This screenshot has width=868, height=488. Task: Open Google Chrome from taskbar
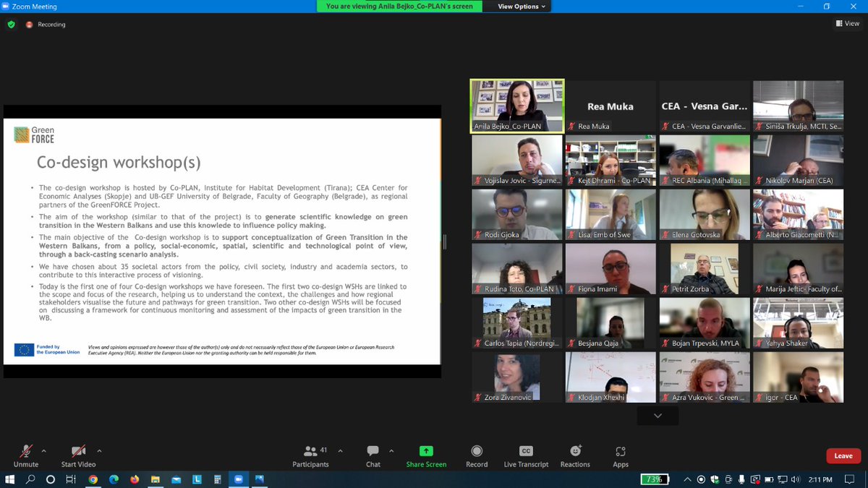[93, 479]
